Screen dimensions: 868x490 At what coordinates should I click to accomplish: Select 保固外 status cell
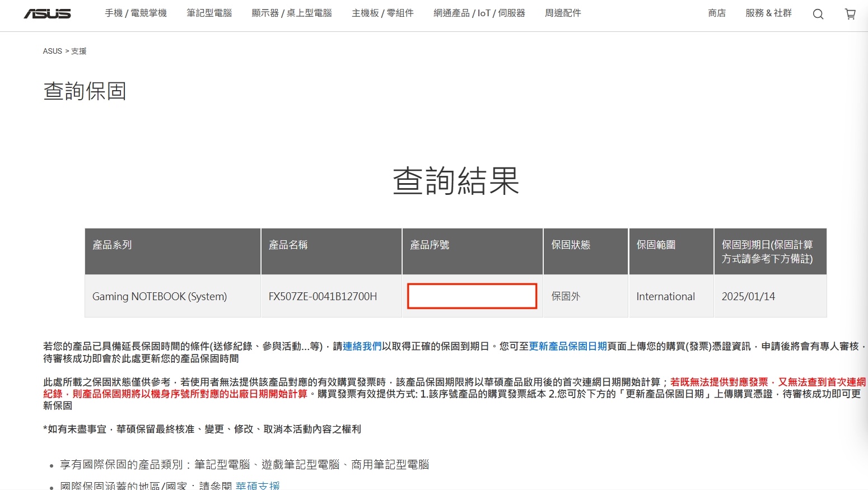[x=586, y=296]
